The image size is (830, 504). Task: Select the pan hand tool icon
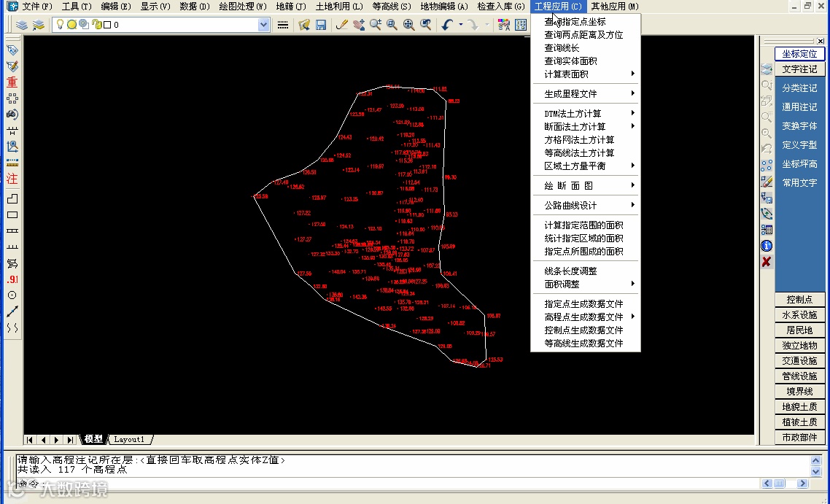[x=358, y=24]
